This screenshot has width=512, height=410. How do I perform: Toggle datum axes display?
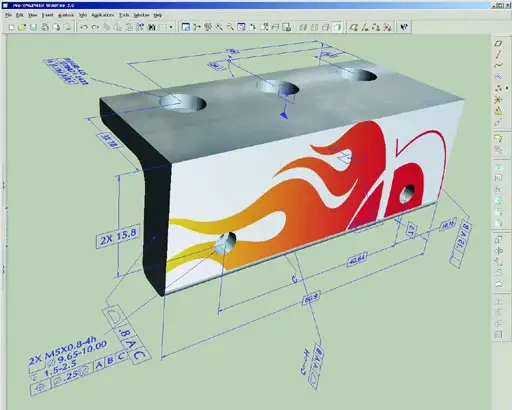[x=365, y=27]
